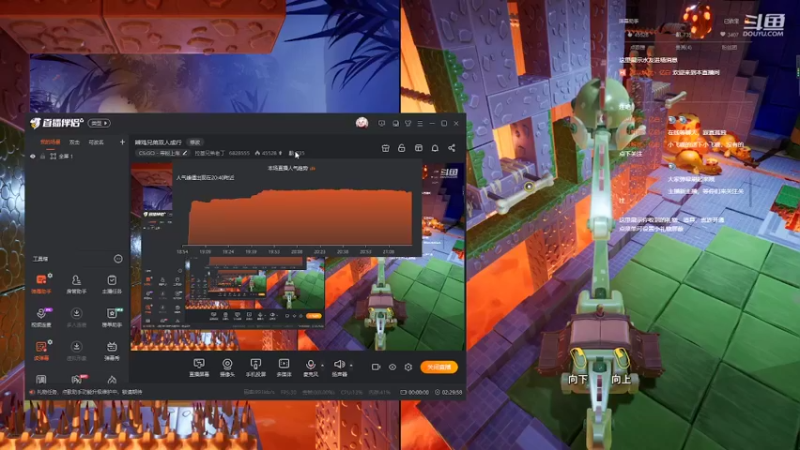The width and height of the screenshot is (800, 450).
Task: Open the toolbox more-options circle icon
Action: 118,259
